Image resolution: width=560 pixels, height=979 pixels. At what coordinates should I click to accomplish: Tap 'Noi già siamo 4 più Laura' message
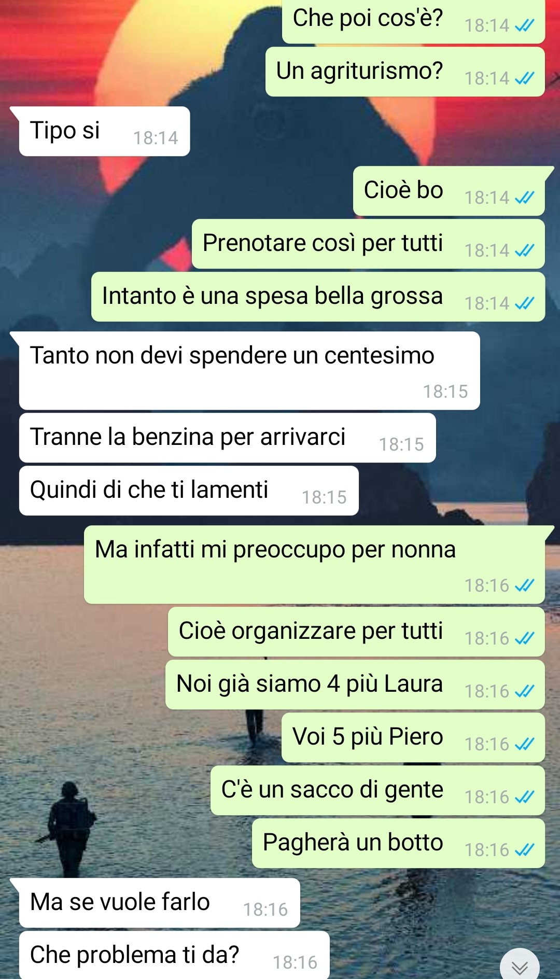click(x=355, y=685)
